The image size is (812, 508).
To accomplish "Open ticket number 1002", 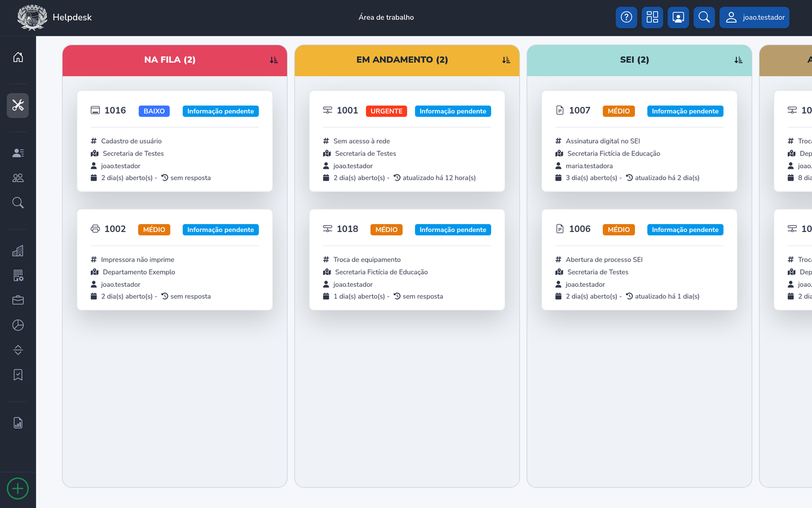I will pyautogui.click(x=115, y=229).
